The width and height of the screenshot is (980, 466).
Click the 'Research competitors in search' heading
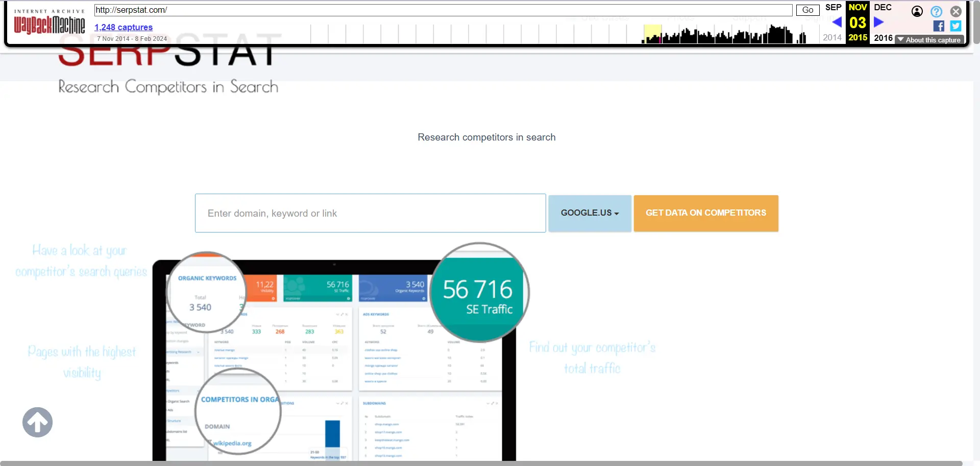coord(486,137)
